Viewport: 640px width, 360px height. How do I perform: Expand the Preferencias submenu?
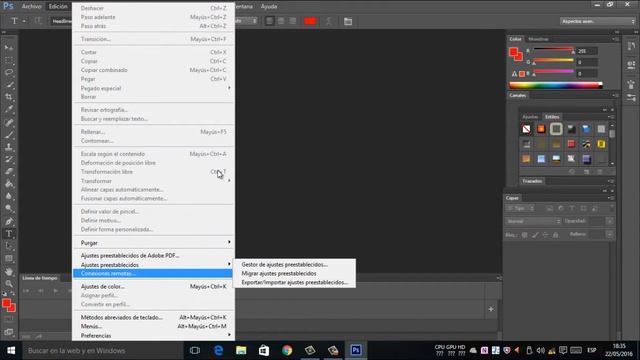point(153,336)
